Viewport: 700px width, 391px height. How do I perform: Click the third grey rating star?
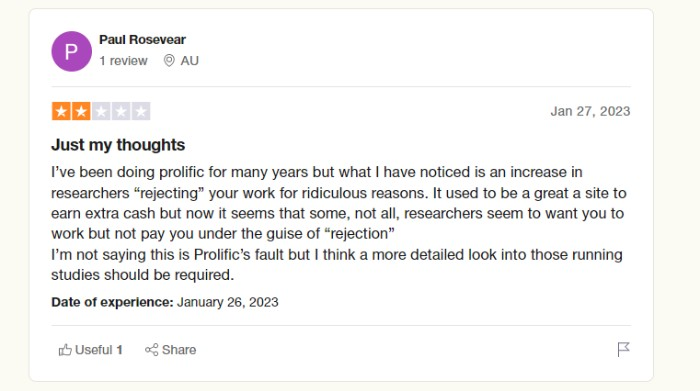click(101, 111)
